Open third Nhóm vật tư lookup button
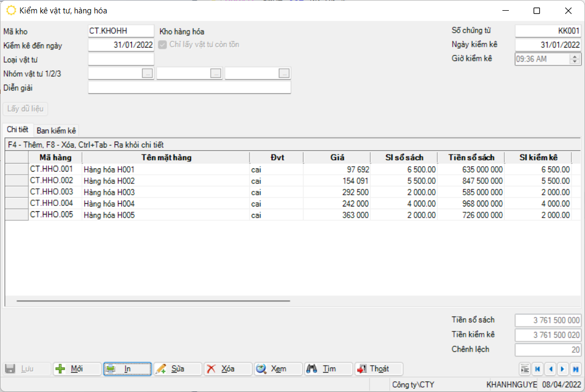This screenshot has width=585, height=392. click(285, 74)
